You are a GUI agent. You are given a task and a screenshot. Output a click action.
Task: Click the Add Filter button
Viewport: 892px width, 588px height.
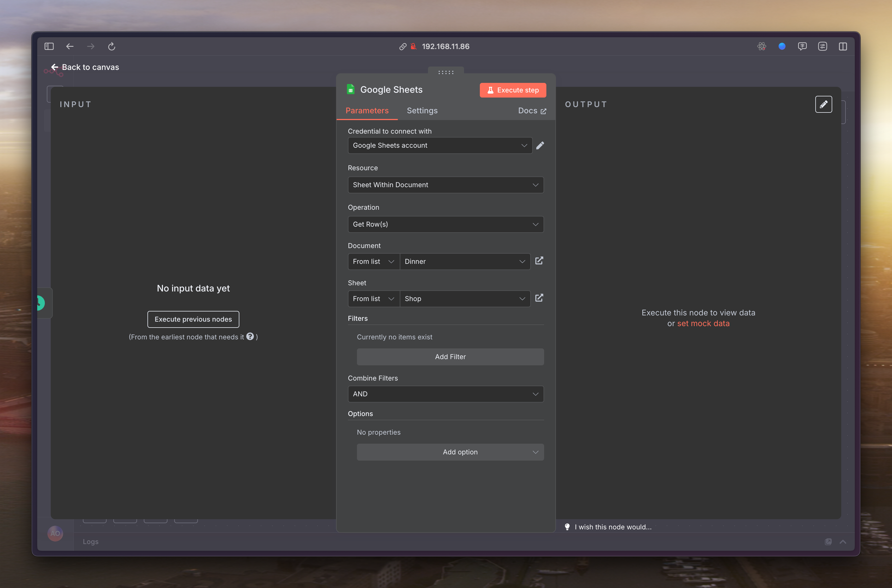click(x=450, y=357)
